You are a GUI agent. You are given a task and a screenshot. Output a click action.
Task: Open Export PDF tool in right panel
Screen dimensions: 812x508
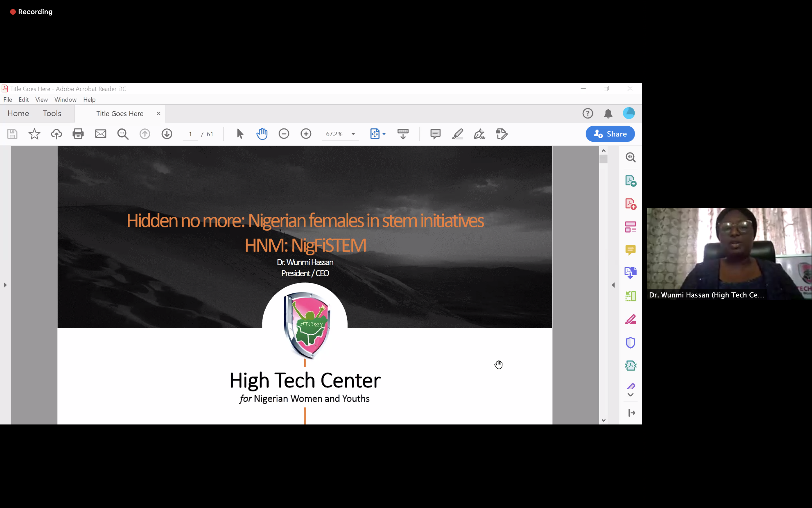631,181
